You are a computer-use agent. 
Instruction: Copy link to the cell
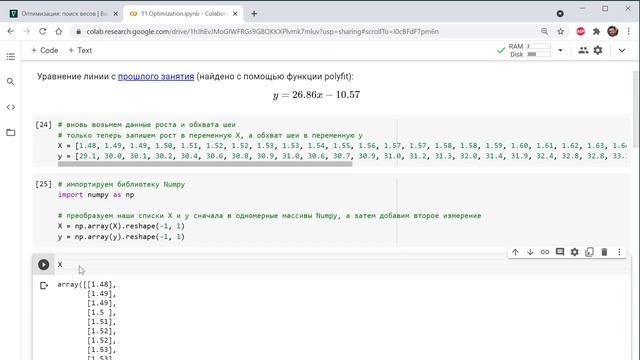tap(545, 252)
